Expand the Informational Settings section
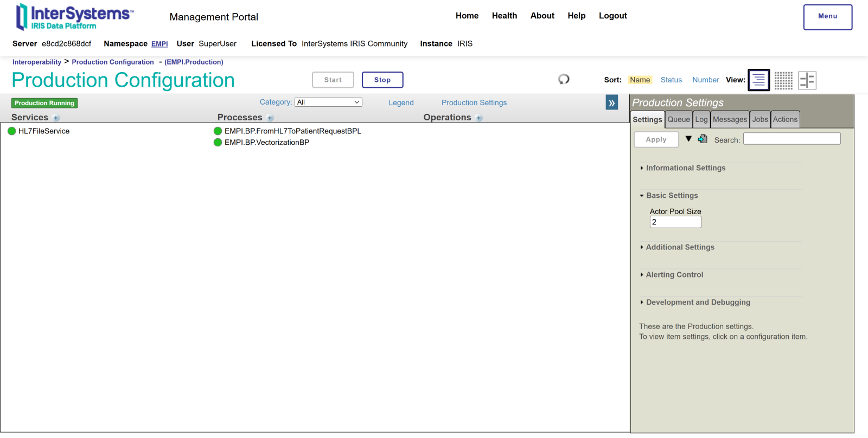The height and width of the screenshot is (438, 868). (685, 168)
